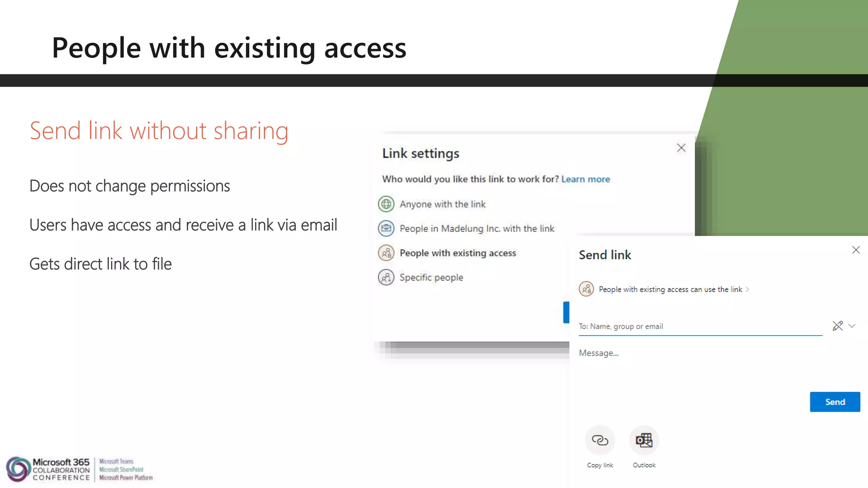Click the 'Microsoft Teams' logo text
The height and width of the screenshot is (488, 868).
[116, 461]
